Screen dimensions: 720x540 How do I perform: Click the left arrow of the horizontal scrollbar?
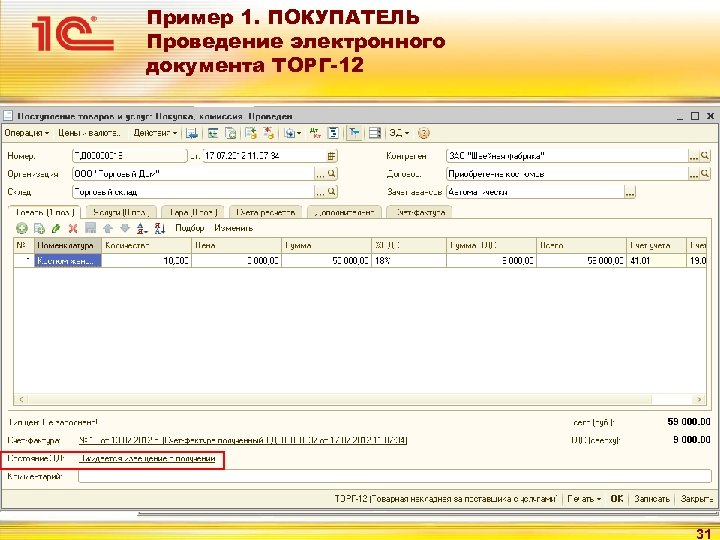[21, 399]
